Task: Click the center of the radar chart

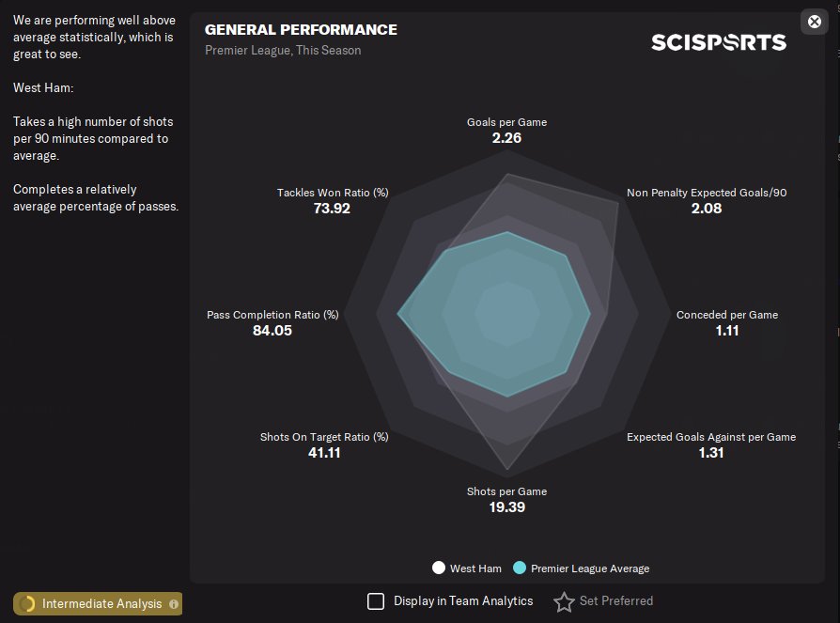Action: point(507,314)
